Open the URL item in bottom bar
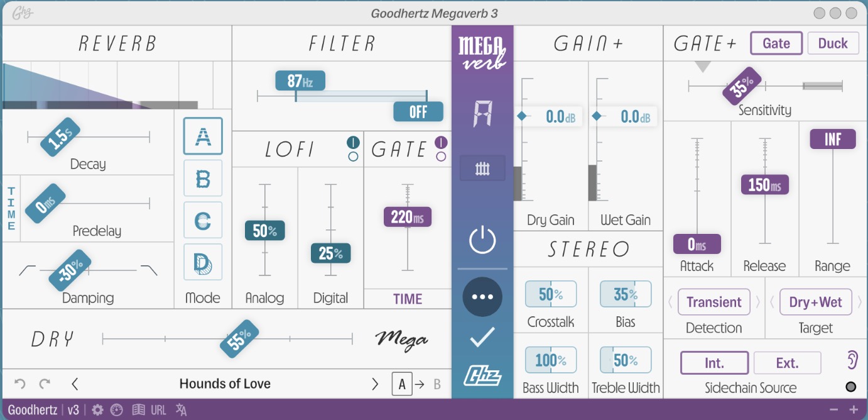868x420 pixels. pyautogui.click(x=158, y=410)
